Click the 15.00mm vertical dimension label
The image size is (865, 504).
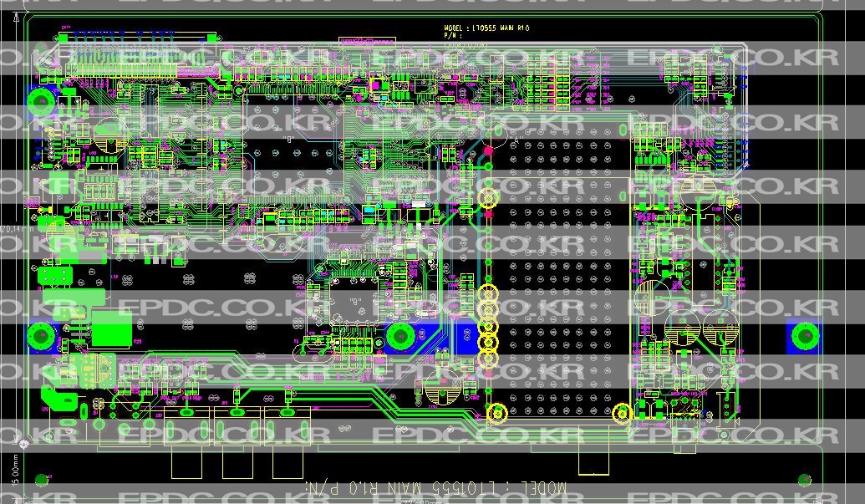click(x=15, y=469)
